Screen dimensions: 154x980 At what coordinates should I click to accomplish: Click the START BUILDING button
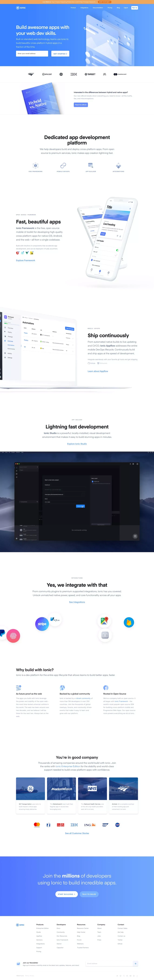point(66,894)
